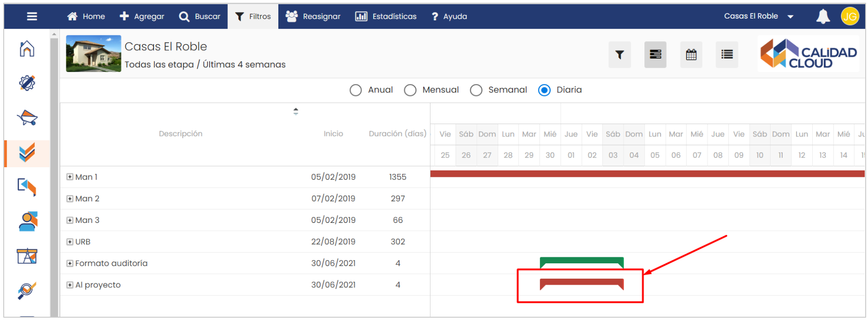
Task: Select the Anual radio button
Action: pos(356,90)
